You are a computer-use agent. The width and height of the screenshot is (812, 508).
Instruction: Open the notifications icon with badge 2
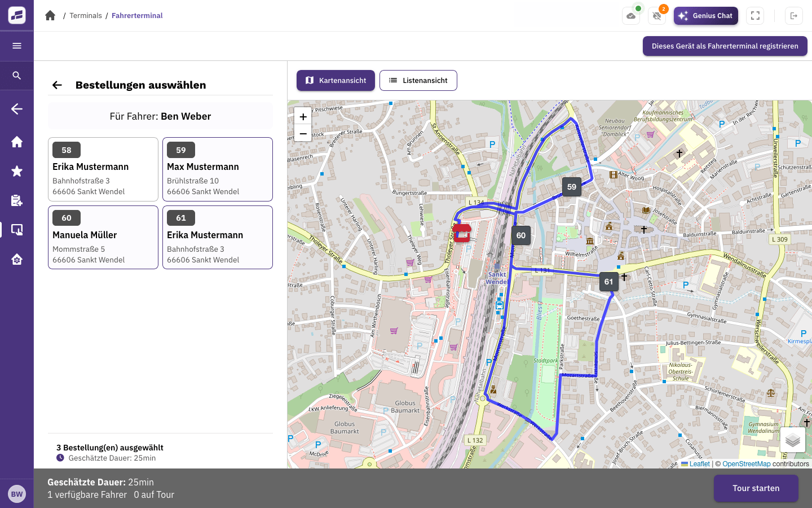pyautogui.click(x=657, y=16)
